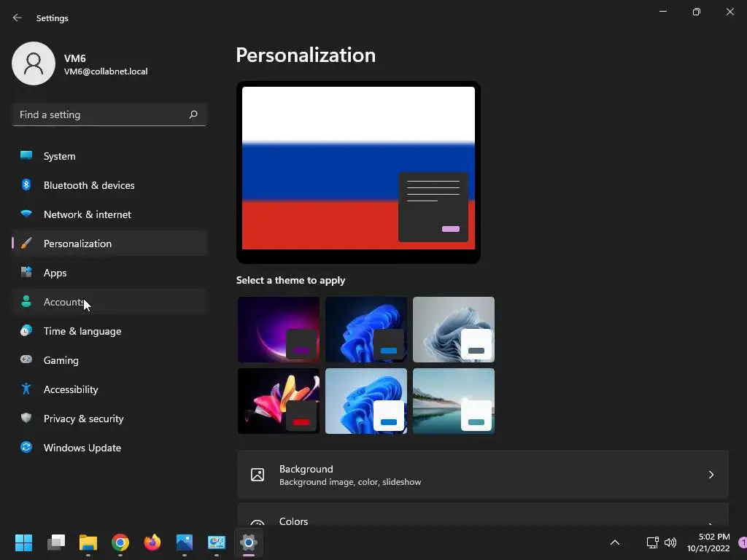Click the Windows Update sync icon
Viewport: 747px width, 560px height.
point(26,447)
